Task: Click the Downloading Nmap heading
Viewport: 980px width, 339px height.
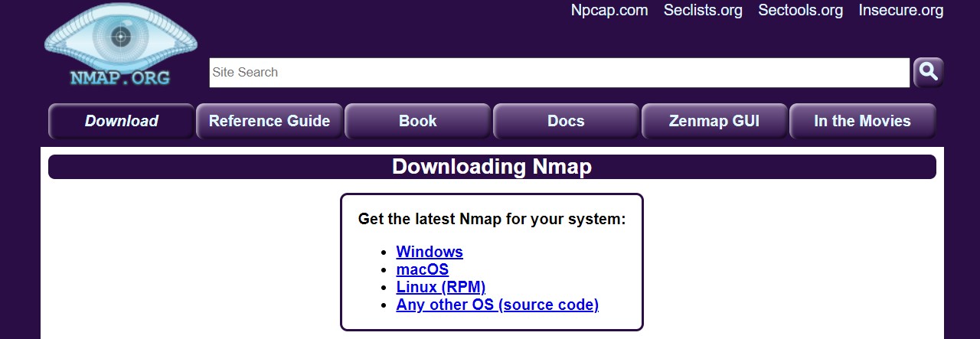Action: coord(492,167)
